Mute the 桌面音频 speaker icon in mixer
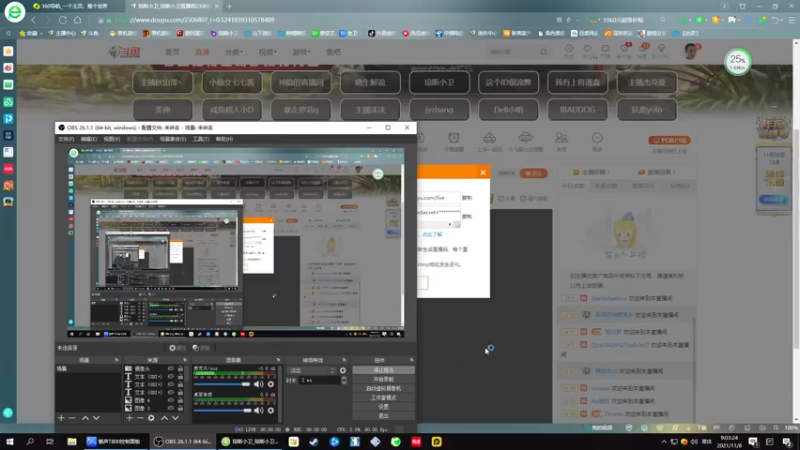 [259, 410]
